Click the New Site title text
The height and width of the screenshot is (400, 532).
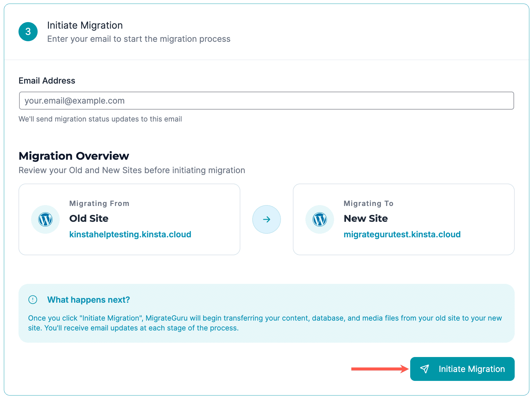366,219
